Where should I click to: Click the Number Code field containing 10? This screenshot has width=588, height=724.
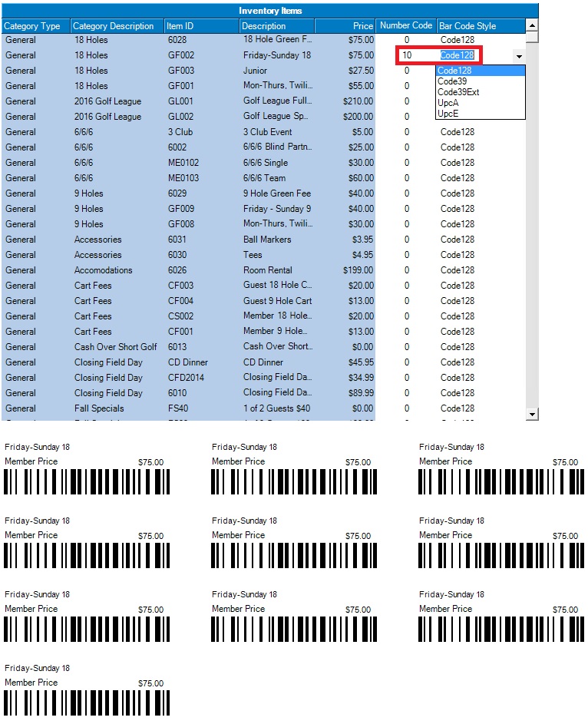coord(415,55)
